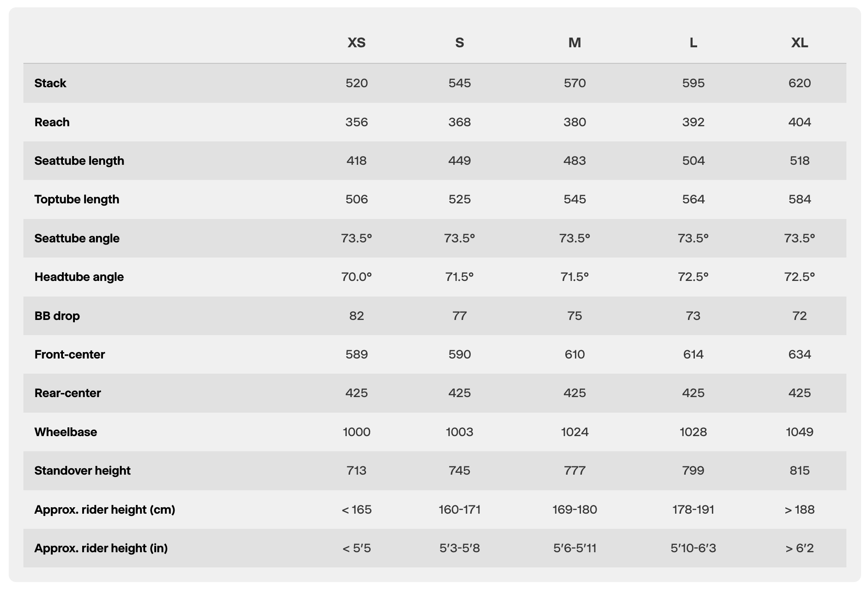
Task: Click the Stack row label
Action: point(51,83)
